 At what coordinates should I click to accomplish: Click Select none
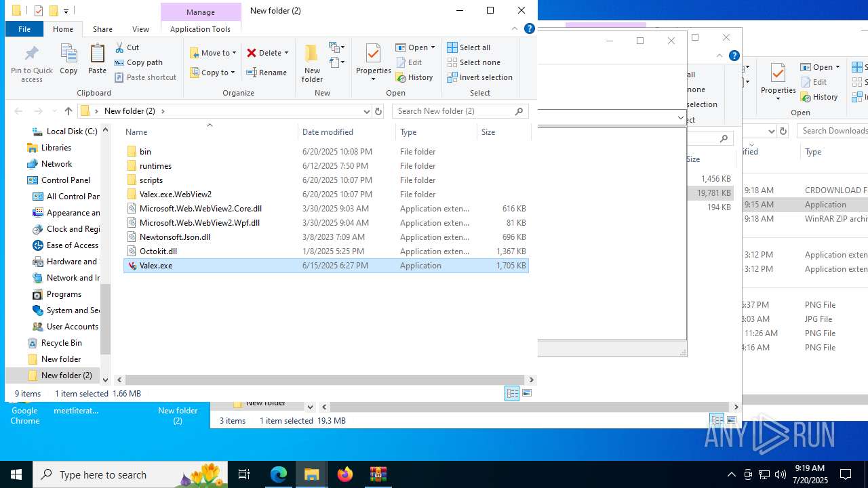click(473, 62)
